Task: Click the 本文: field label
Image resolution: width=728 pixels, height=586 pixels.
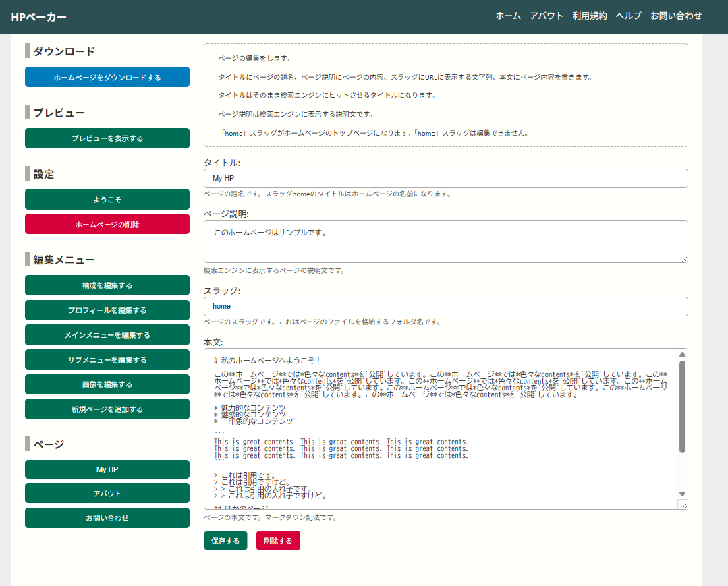Action: 214,342
